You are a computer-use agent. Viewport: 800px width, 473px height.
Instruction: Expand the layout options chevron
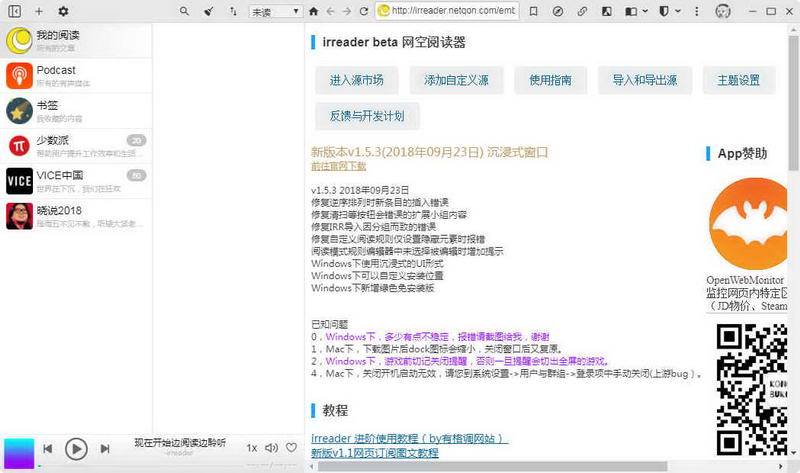[645, 11]
